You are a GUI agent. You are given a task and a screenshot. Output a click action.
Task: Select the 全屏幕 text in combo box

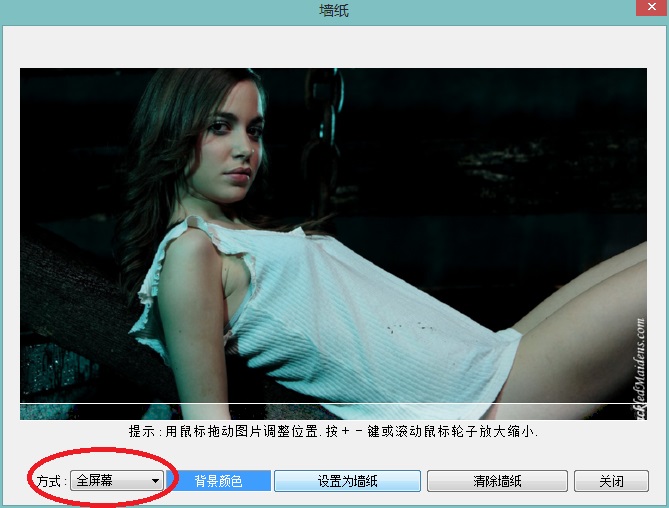tap(95, 481)
